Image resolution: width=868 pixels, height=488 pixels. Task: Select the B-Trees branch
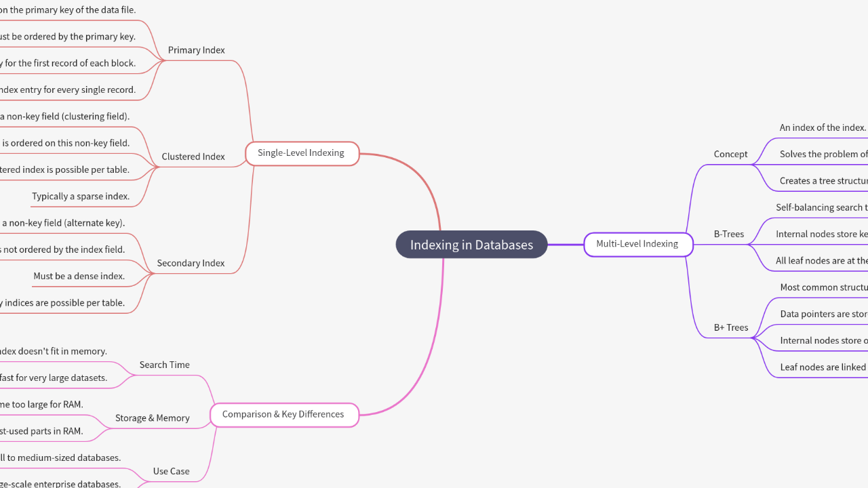tap(729, 234)
